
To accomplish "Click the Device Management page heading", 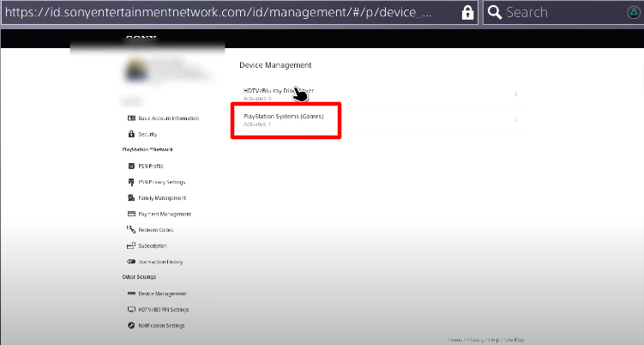I will 275,65.
